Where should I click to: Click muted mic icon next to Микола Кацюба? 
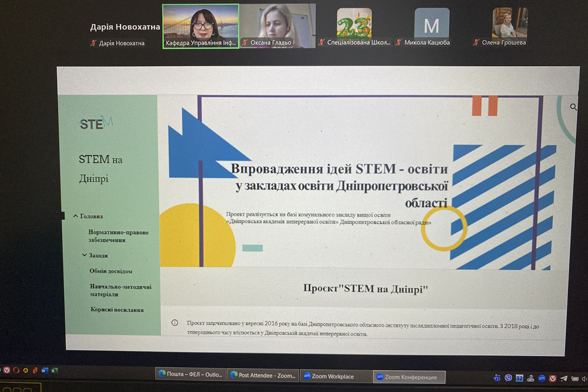tap(399, 43)
